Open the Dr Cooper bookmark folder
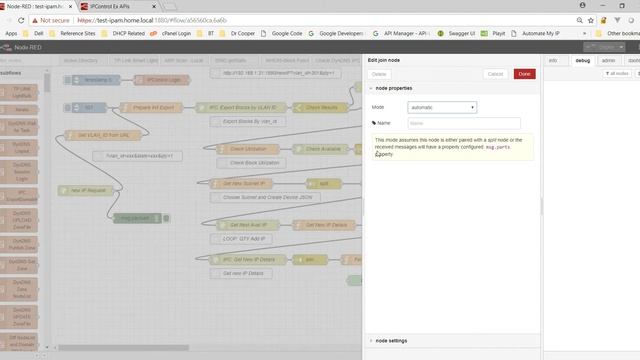The image size is (640, 360). (238, 33)
